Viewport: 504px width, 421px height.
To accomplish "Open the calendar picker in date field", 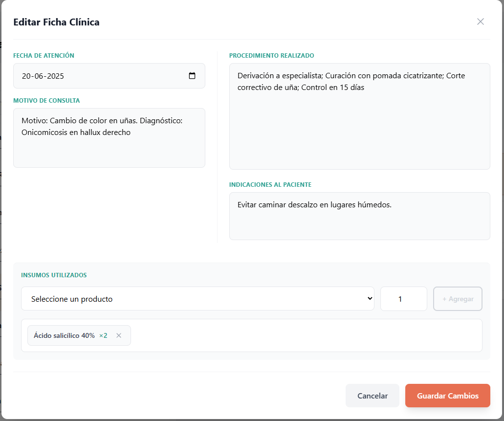I will pyautogui.click(x=192, y=76).
